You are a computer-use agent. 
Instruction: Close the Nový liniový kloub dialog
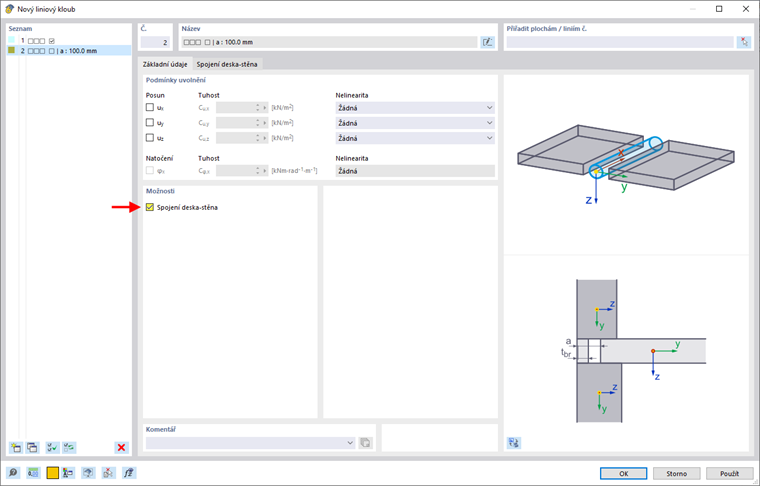click(x=746, y=9)
